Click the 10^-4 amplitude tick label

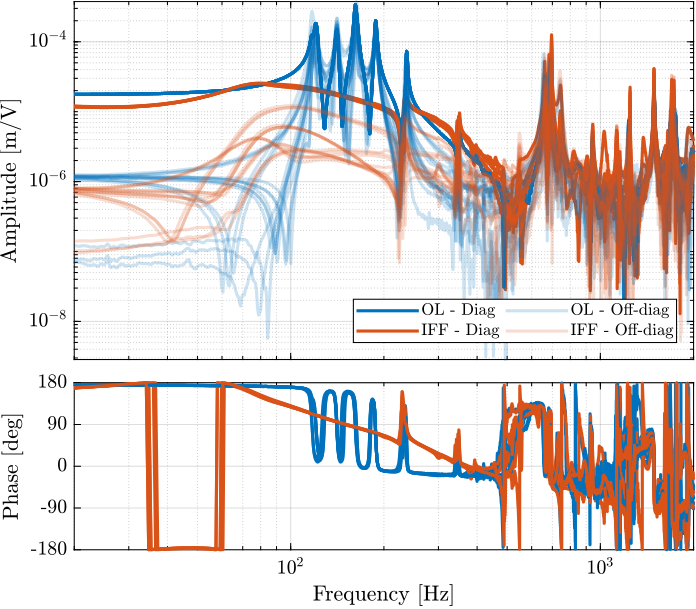[47, 40]
